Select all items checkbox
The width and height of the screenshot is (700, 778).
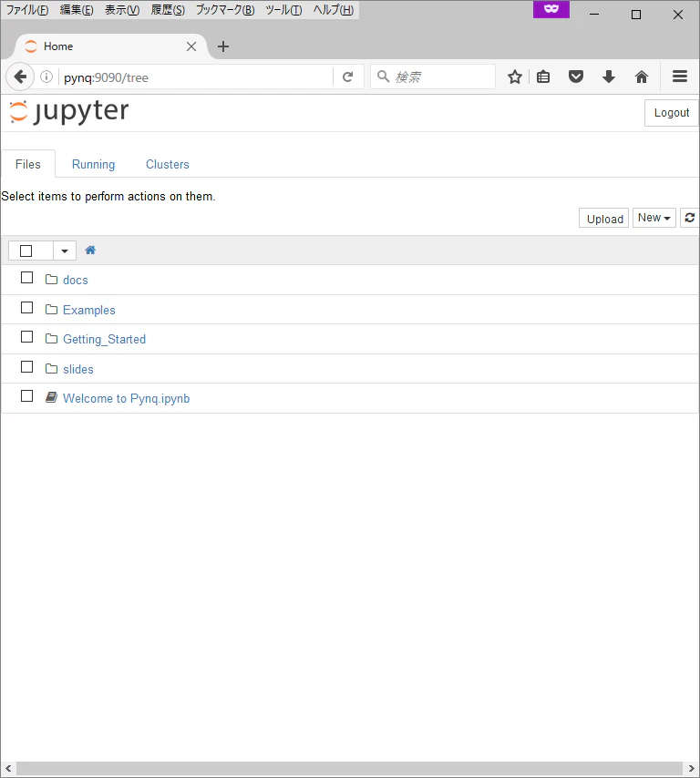point(26,251)
